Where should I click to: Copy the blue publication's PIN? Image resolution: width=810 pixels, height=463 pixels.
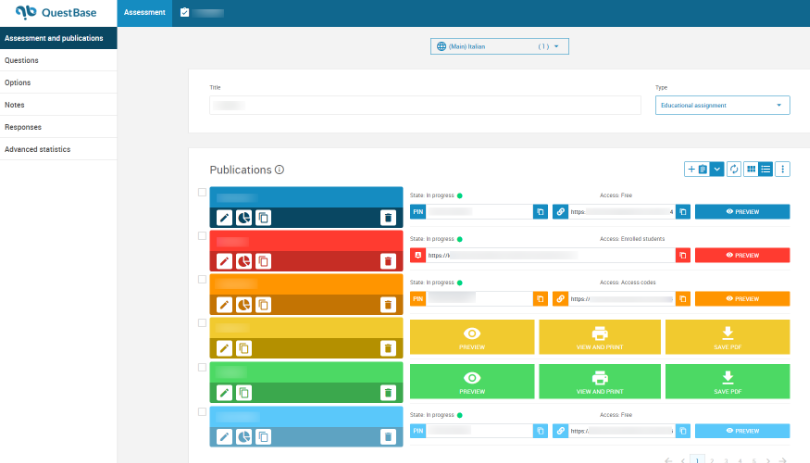coord(540,212)
